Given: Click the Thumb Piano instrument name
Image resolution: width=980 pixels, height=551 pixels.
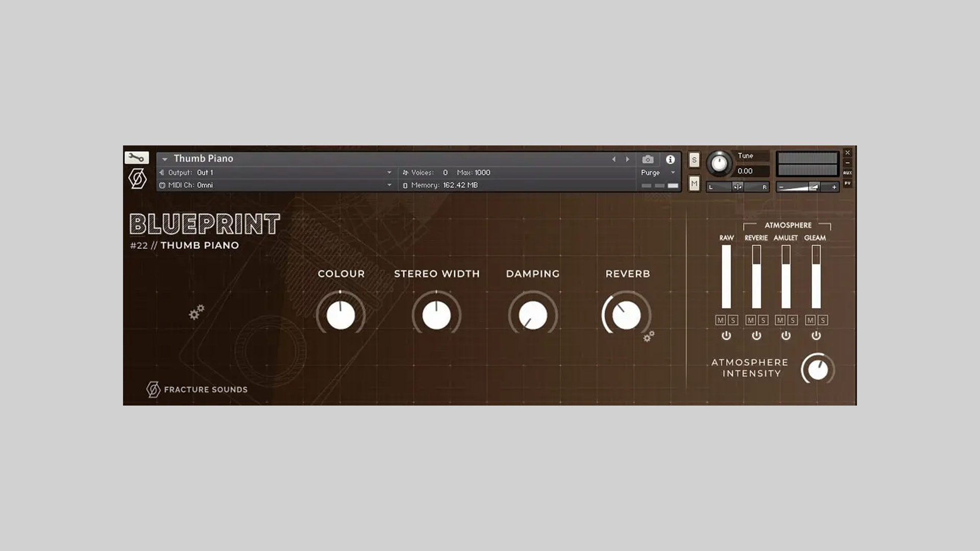Looking at the screenshot, I should pyautogui.click(x=203, y=159).
